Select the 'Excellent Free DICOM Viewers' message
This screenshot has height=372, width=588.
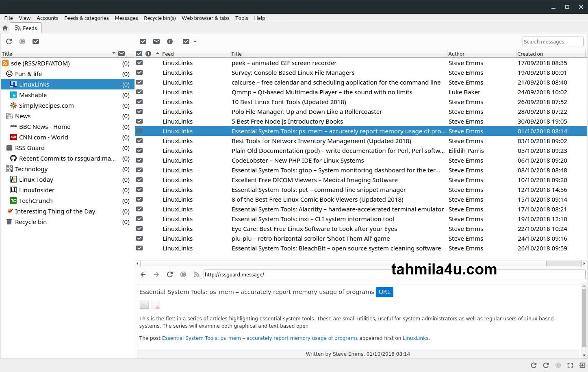[x=361, y=180]
